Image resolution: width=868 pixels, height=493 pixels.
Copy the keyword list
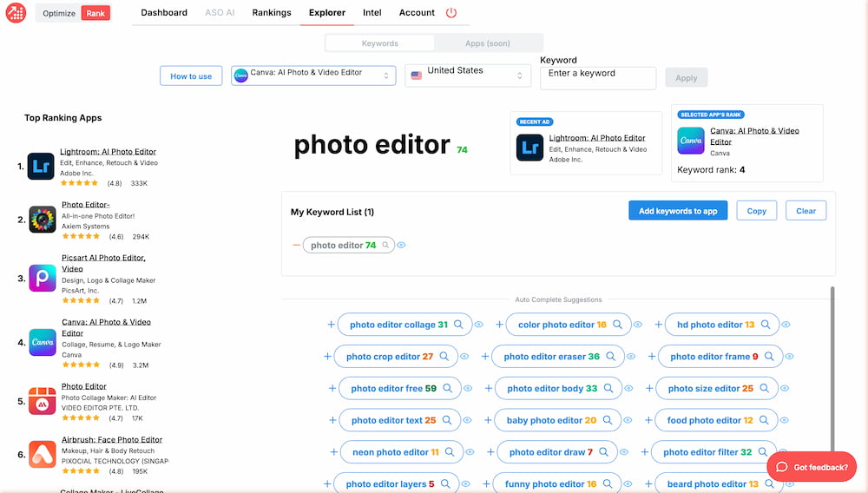(756, 211)
